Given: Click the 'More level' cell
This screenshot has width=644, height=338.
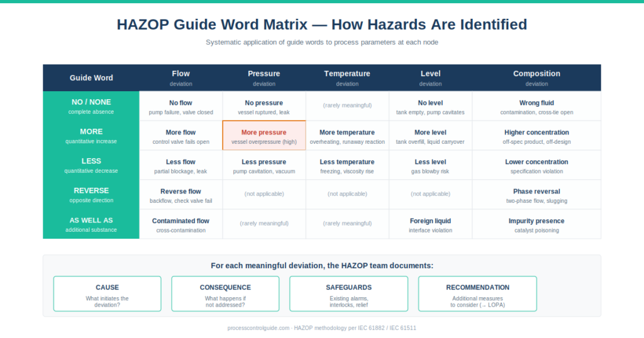Looking at the screenshot, I should [430, 135].
